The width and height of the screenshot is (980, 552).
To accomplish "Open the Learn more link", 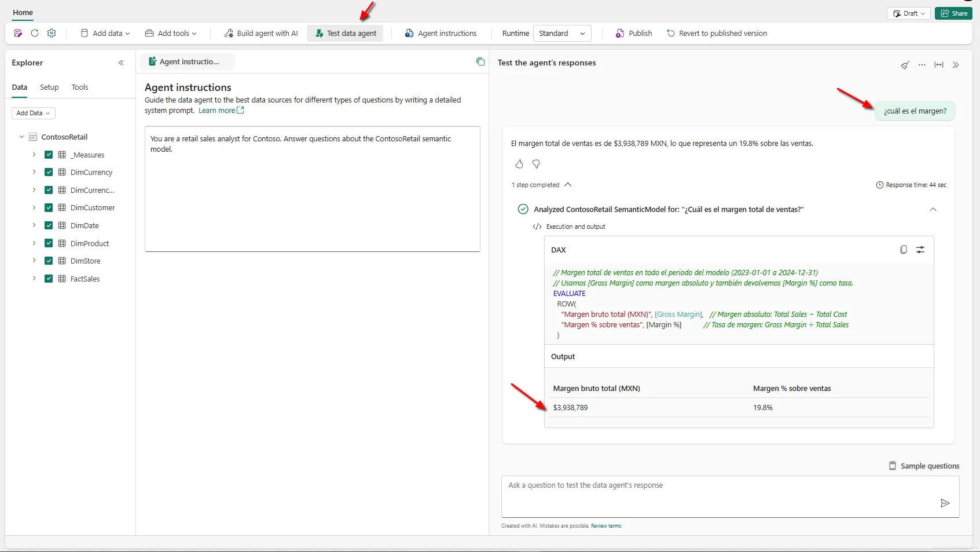I will (x=221, y=111).
